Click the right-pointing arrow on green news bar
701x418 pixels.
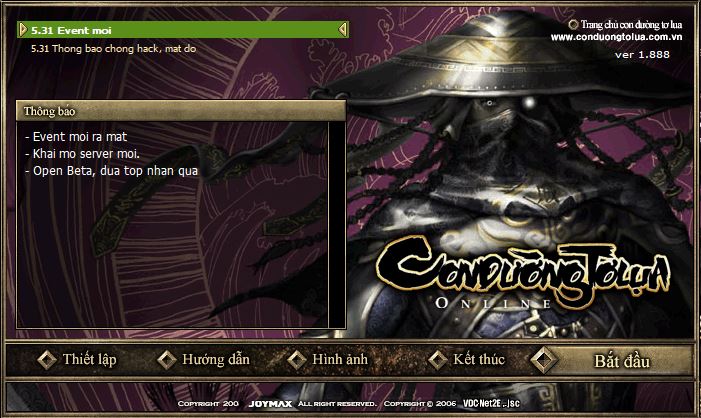(23, 30)
